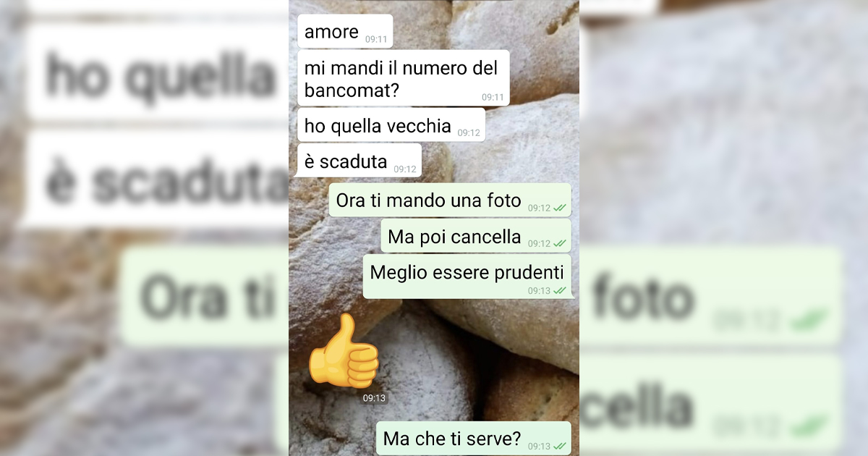Viewport: 868px width, 456px height.
Task: Select the 'Meglio essere prudenti' reply
Action: pos(467,276)
